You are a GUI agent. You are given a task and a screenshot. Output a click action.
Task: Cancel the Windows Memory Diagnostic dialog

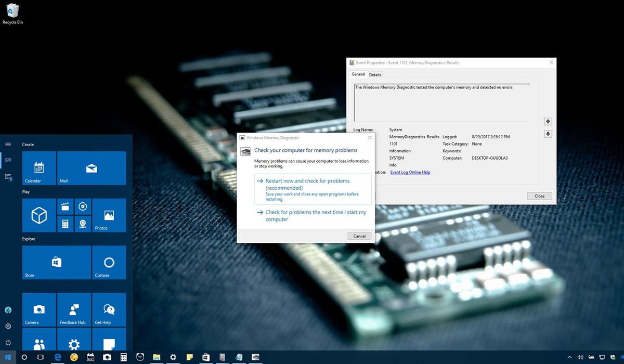click(359, 236)
